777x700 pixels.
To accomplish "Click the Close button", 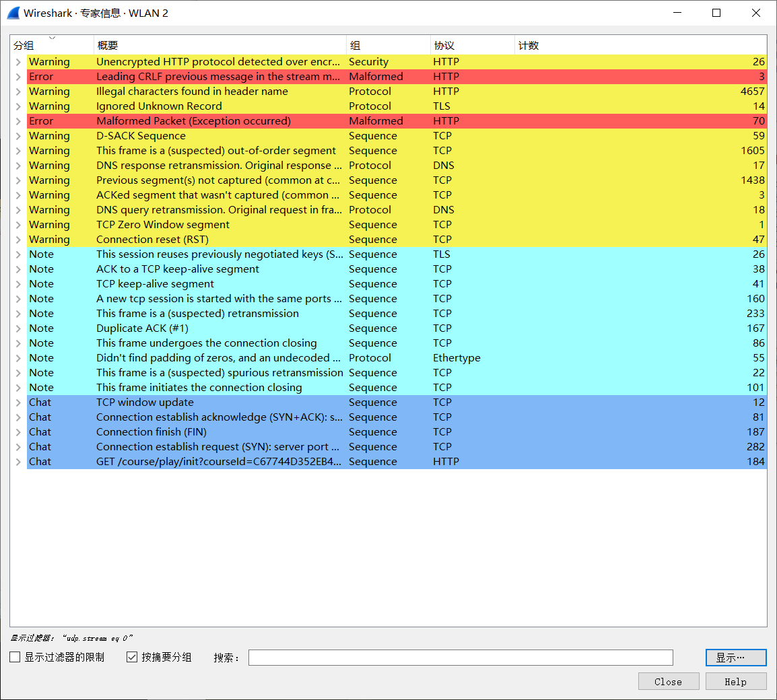I will (669, 682).
